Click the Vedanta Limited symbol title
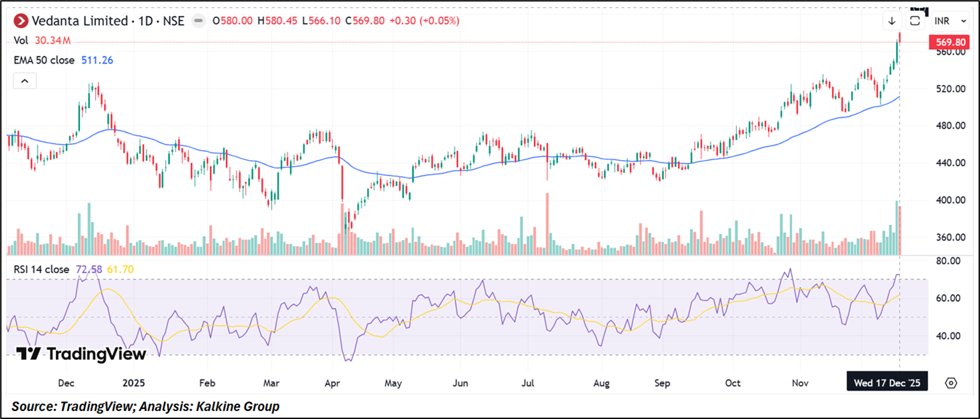Image resolution: width=980 pixels, height=419 pixels. [x=80, y=21]
